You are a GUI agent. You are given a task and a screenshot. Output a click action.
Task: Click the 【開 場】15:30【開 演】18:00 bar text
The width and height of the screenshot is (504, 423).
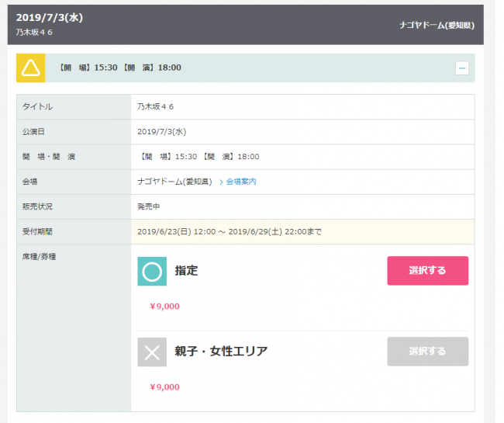(120, 68)
